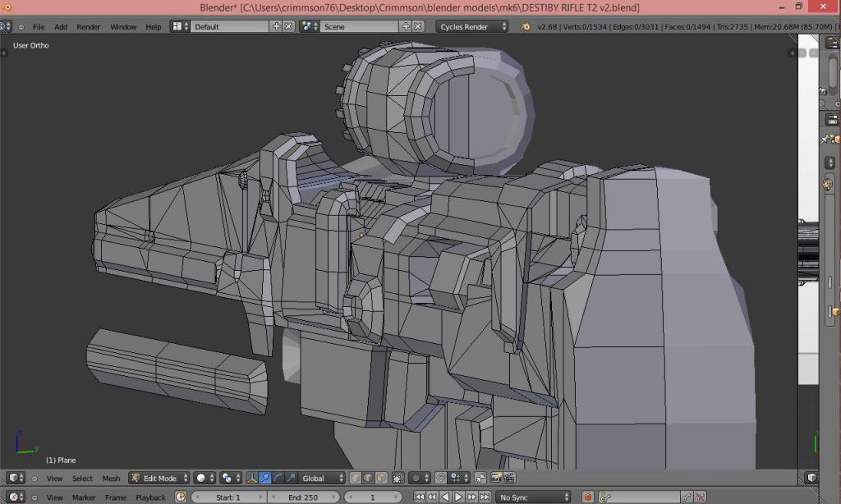
Task: Render OpenGL still image camera icon
Action: [497, 479]
